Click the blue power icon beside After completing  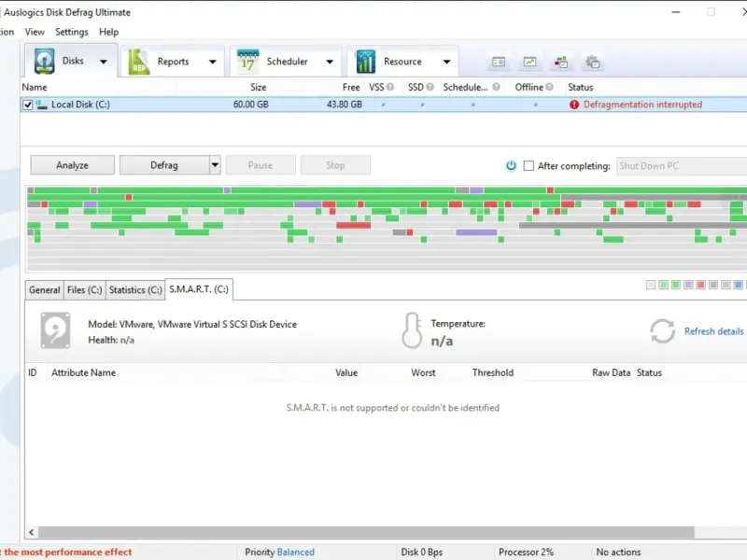point(511,166)
